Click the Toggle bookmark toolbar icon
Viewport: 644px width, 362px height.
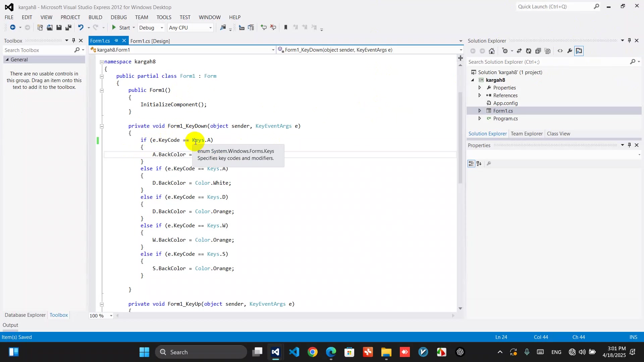(286, 27)
